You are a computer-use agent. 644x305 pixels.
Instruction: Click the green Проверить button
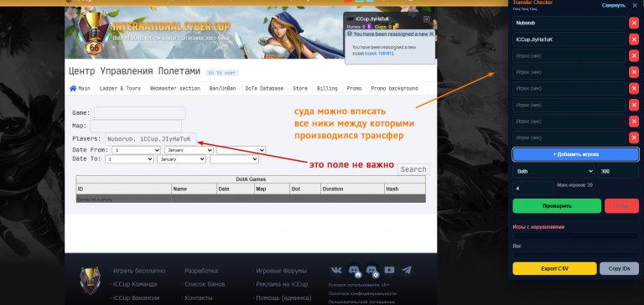click(x=557, y=205)
